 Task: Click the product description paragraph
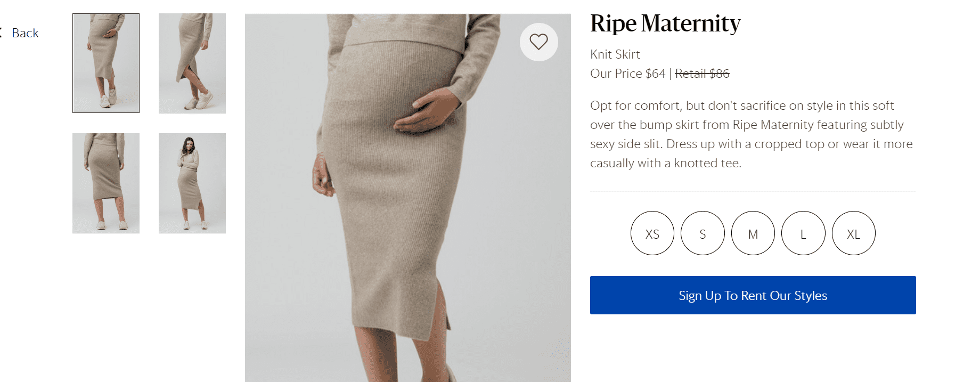point(751,134)
